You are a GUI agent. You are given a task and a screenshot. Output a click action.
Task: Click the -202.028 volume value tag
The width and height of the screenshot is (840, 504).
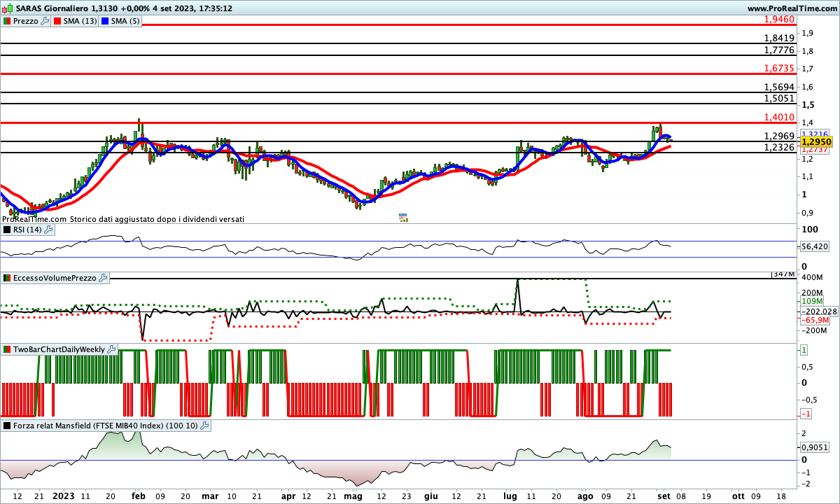819,311
